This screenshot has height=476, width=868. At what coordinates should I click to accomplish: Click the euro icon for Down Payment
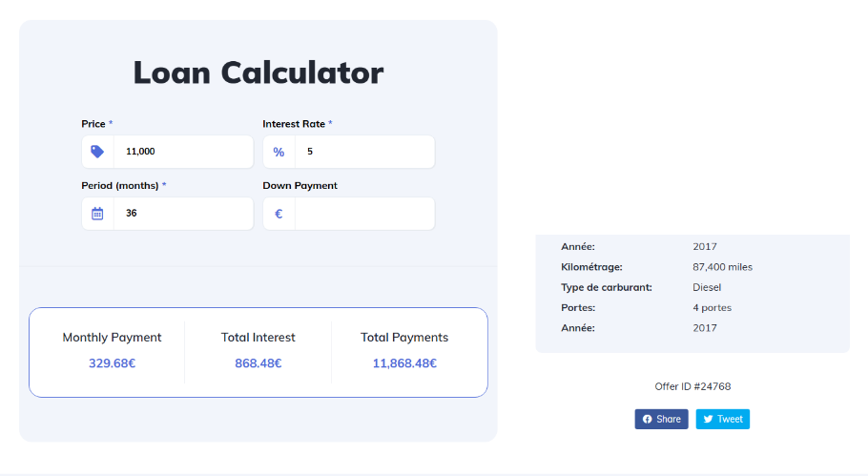tap(279, 214)
